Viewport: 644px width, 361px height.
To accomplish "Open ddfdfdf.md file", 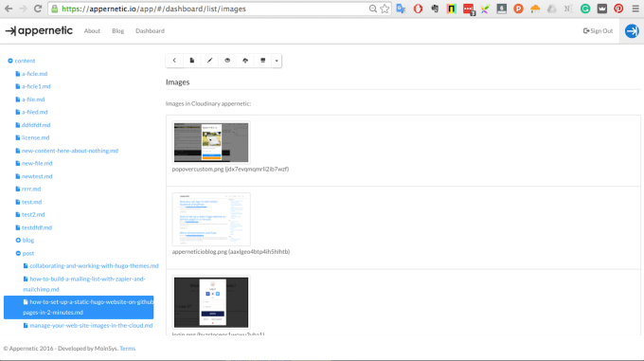I will tap(36, 125).
